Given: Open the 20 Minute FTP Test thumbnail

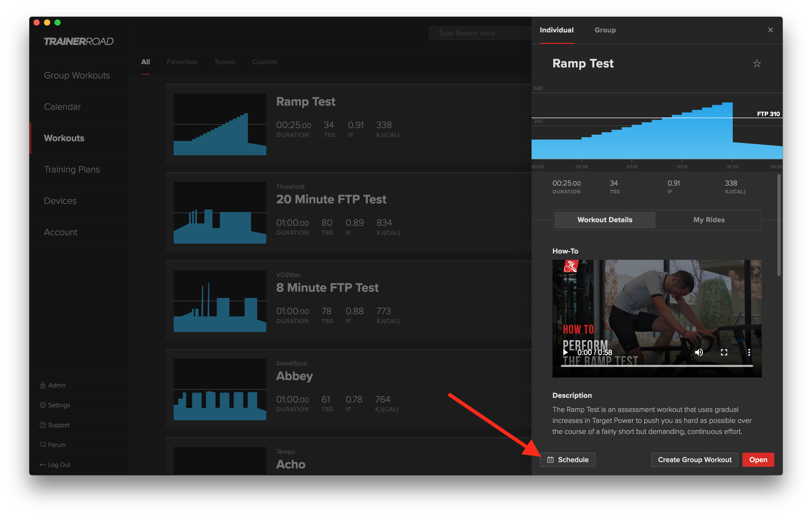Looking at the screenshot, I should click(220, 213).
